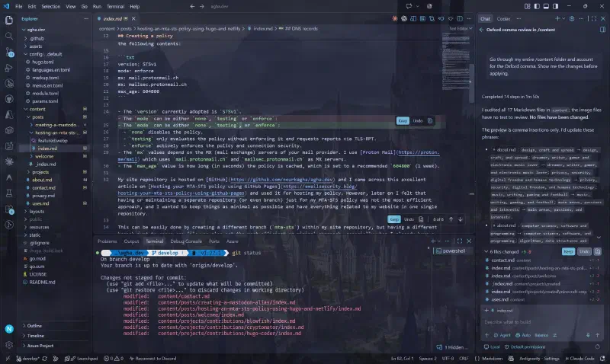The image size is (610, 364).
Task: Open the Selection menu
Action: click(x=51, y=6)
